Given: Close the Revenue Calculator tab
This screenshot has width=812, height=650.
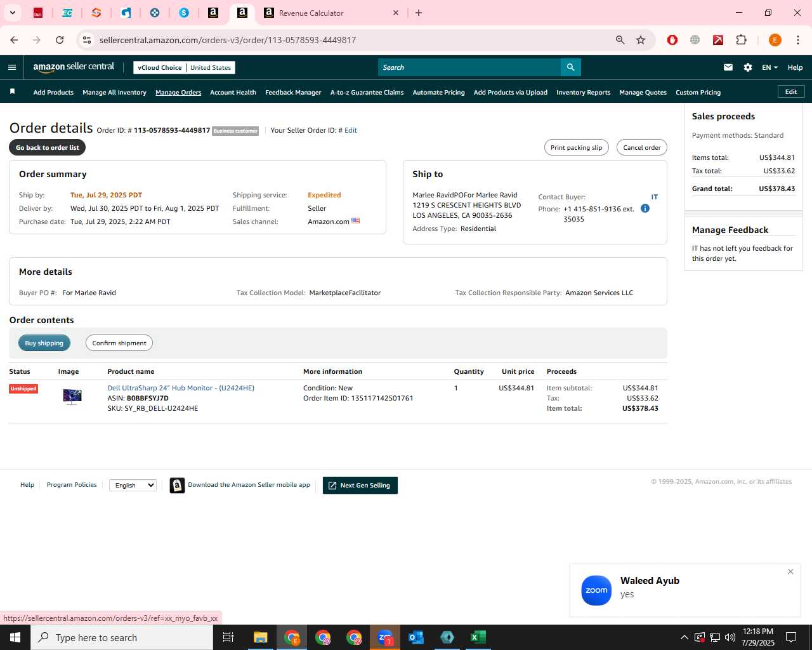Looking at the screenshot, I should coord(396,13).
